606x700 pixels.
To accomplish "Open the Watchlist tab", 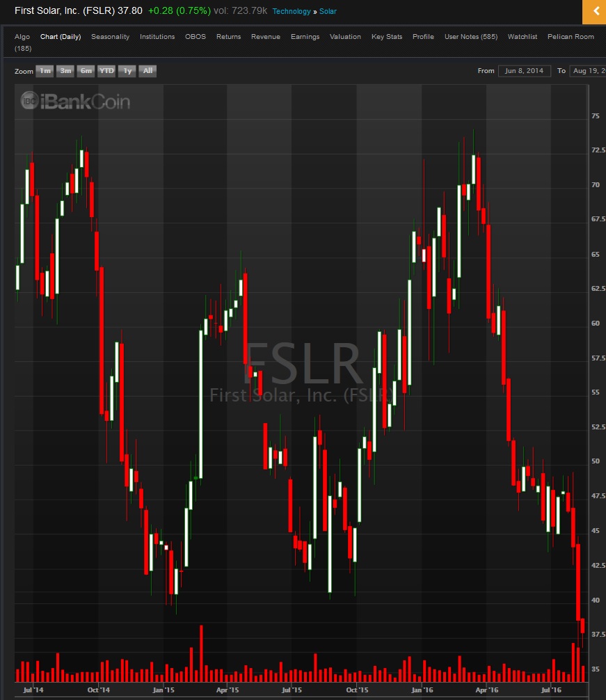I will point(523,37).
